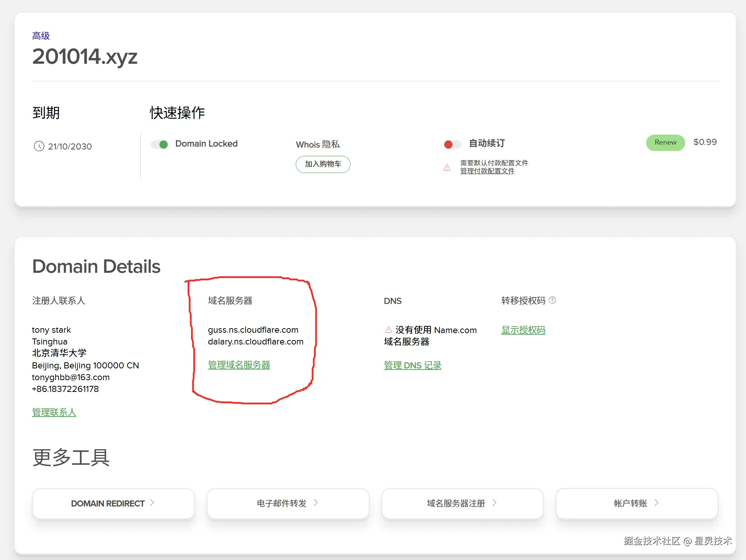Click the chevron icon on 电子邮件转发
746x560 pixels.
[315, 503]
